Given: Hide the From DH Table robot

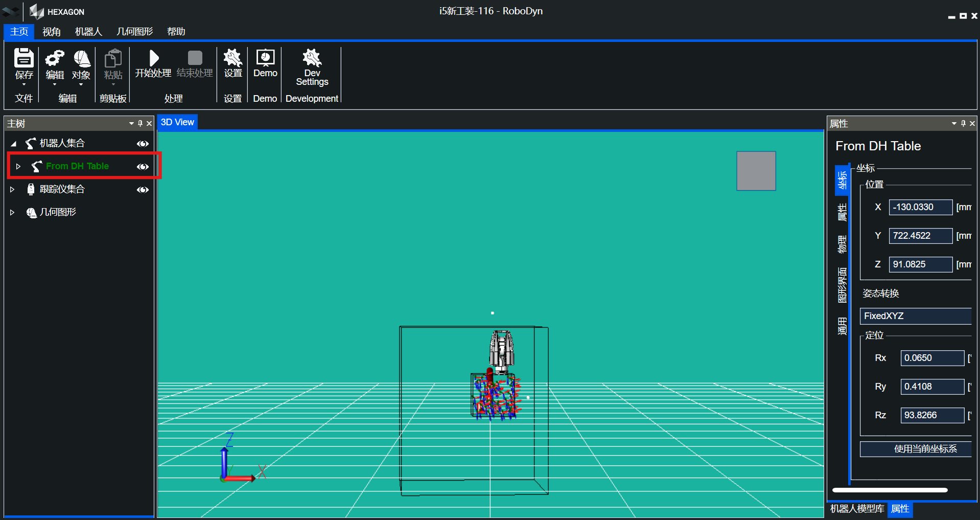Looking at the screenshot, I should click(143, 167).
